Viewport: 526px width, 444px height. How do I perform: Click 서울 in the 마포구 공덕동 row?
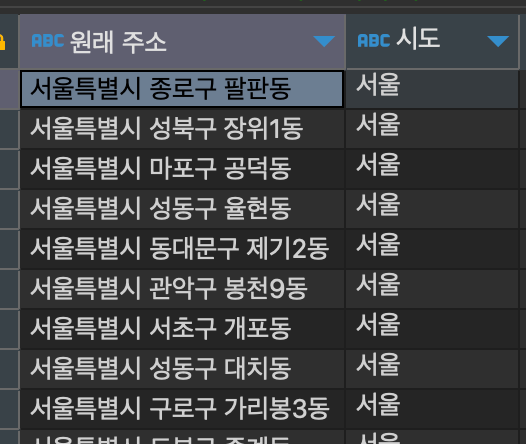378,165
